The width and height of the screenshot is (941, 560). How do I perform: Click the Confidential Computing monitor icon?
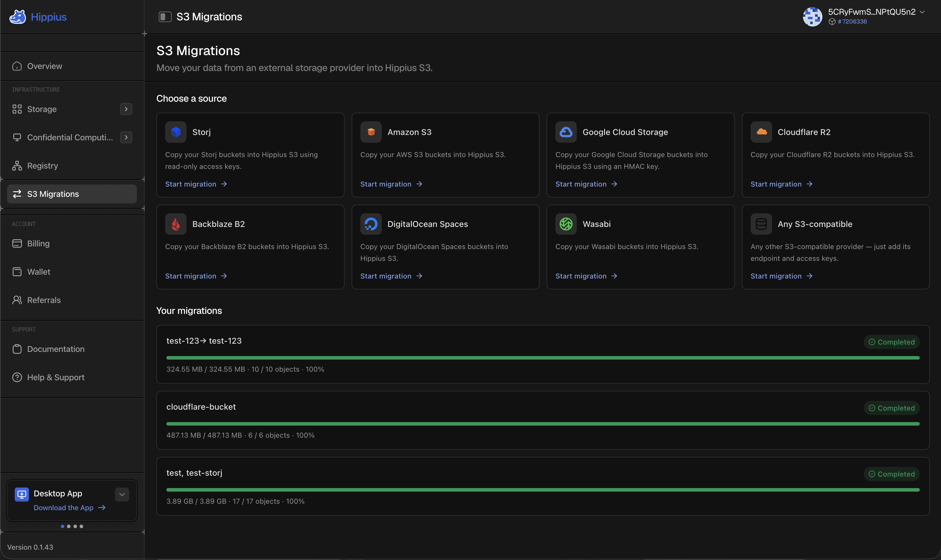point(17,137)
